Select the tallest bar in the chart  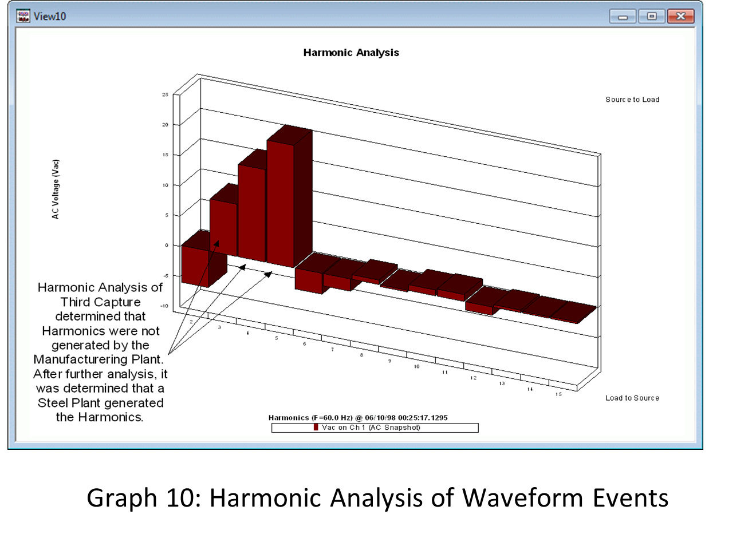[281, 203]
